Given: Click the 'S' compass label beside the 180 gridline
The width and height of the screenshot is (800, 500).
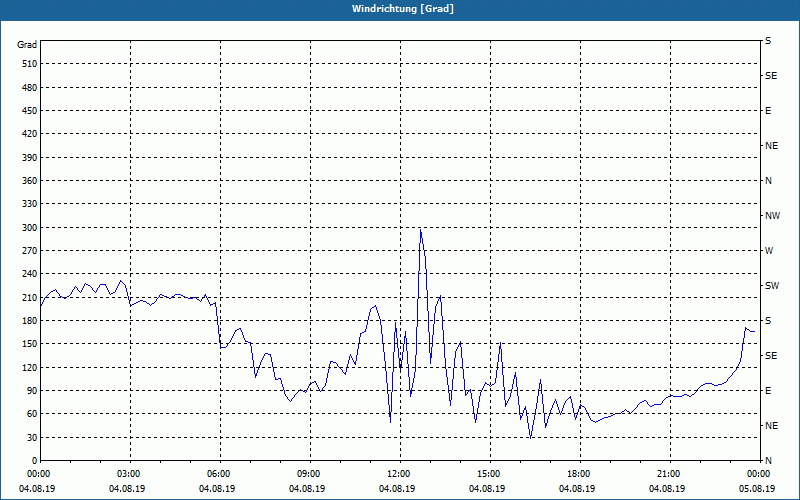Looking at the screenshot, I should pyautogui.click(x=768, y=321).
